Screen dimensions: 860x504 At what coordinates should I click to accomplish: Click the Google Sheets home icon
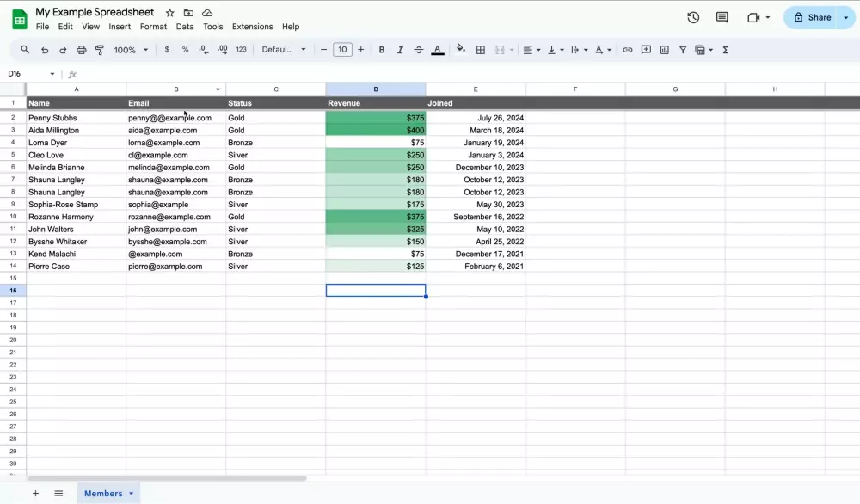pyautogui.click(x=20, y=20)
